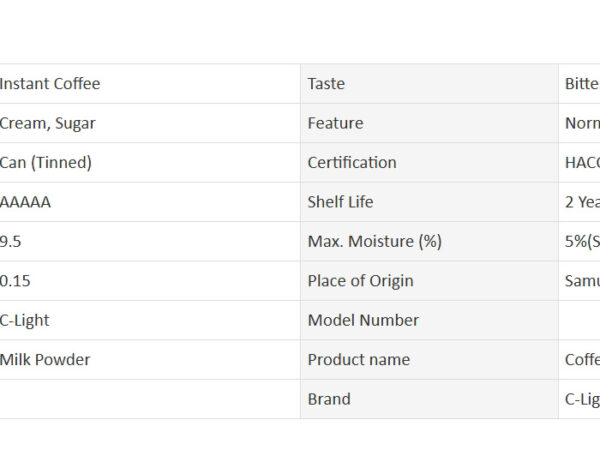Click the Place of Origin label

pyautogui.click(x=360, y=281)
